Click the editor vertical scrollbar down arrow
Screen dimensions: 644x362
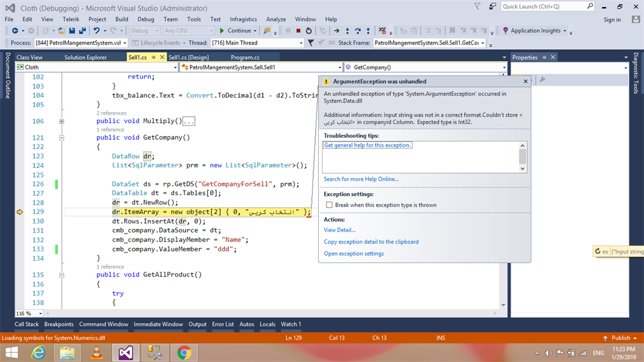click(503, 305)
